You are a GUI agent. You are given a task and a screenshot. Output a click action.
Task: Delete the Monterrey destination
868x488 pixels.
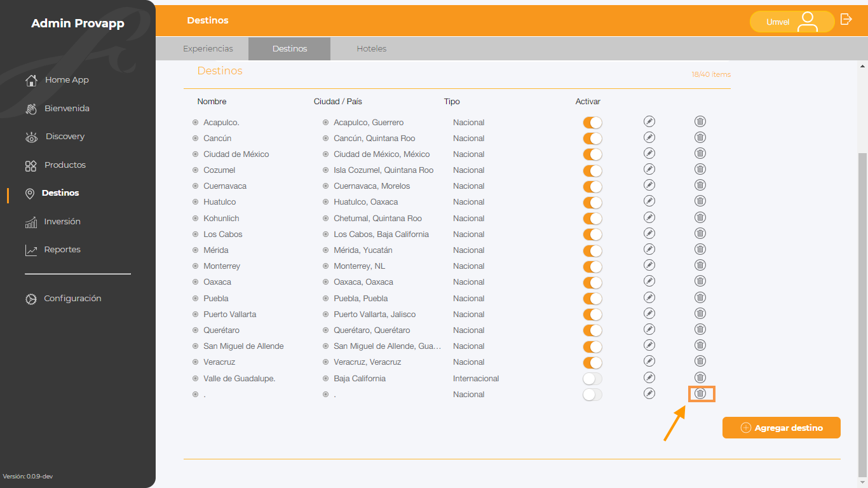pos(700,265)
